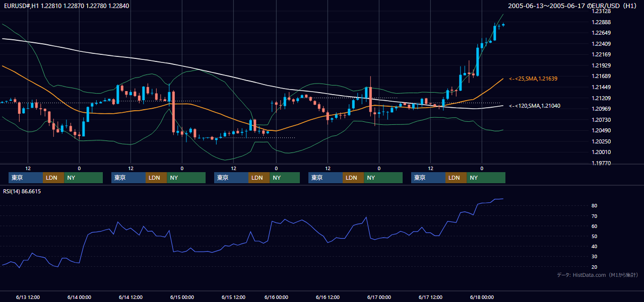Click the 6/14 12:00 date label
Screen dimensions: 644x302
point(131,297)
